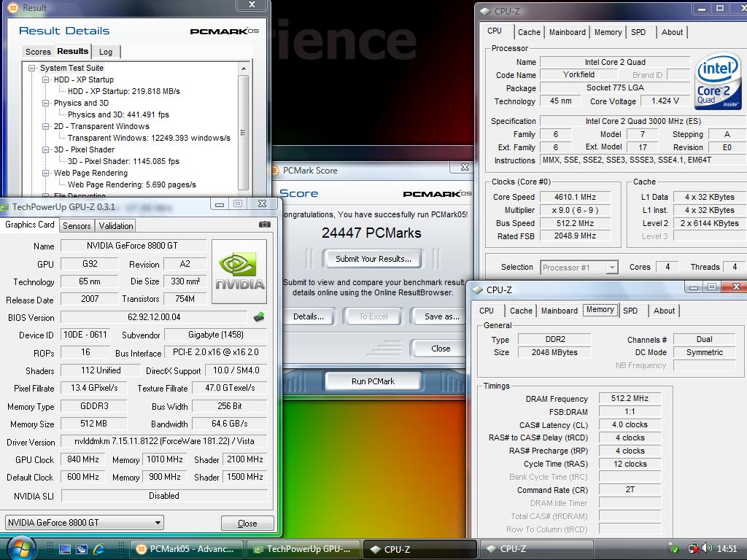Click the To Excel button
Screen dimensions: 747x560
[373, 316]
